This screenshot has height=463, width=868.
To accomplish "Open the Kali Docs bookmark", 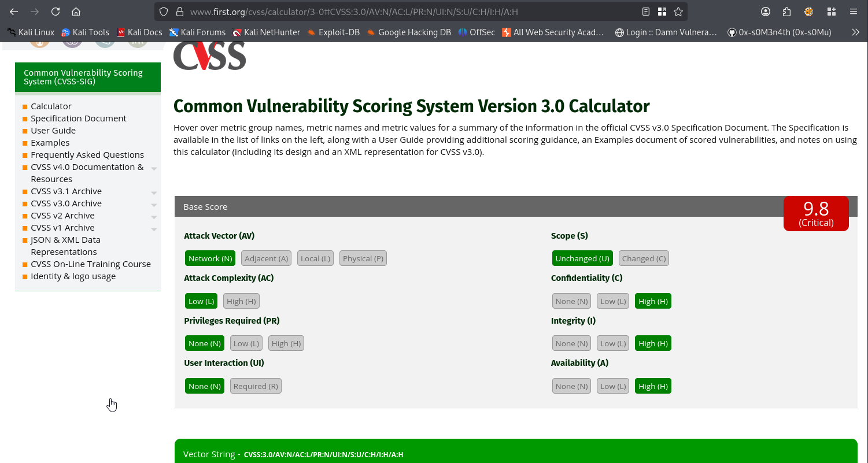I will [139, 32].
